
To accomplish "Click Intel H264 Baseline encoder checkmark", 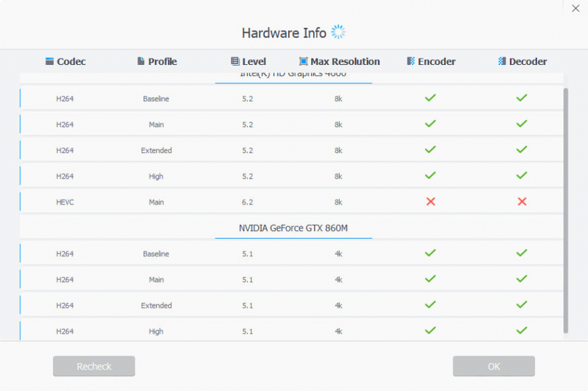I will [x=430, y=98].
